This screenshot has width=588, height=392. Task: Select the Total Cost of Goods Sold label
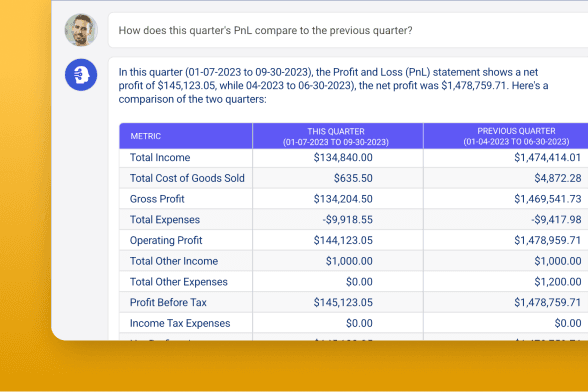[x=187, y=178]
